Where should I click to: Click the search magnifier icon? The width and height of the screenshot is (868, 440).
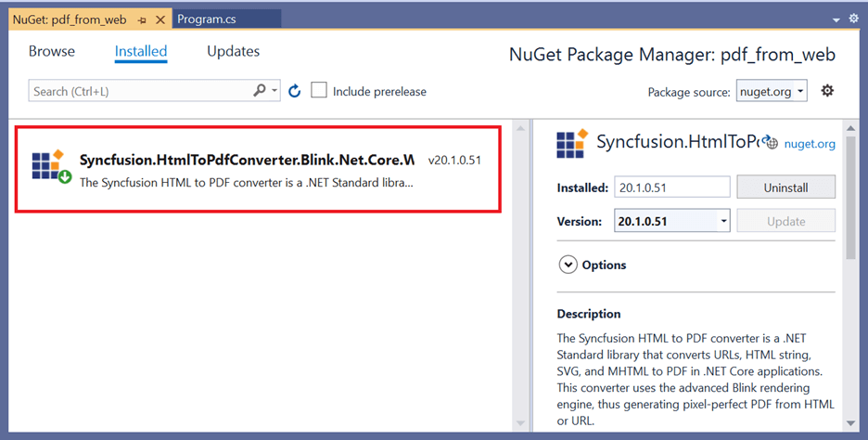click(x=261, y=91)
